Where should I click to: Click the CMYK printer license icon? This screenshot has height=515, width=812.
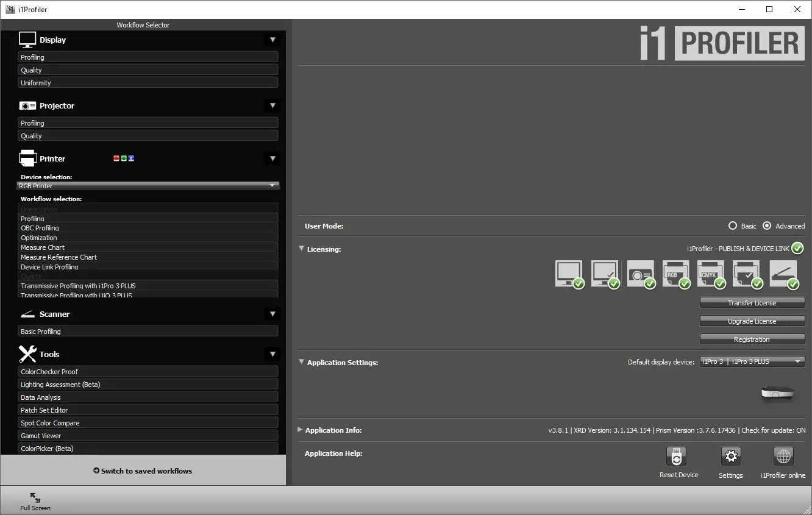pyautogui.click(x=711, y=273)
